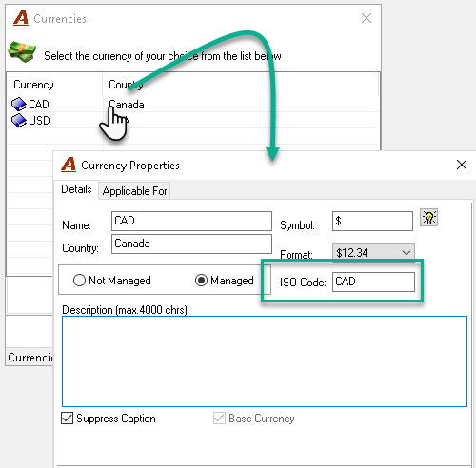476x468 pixels.
Task: Select the Managed radio button
Action: coord(201,281)
